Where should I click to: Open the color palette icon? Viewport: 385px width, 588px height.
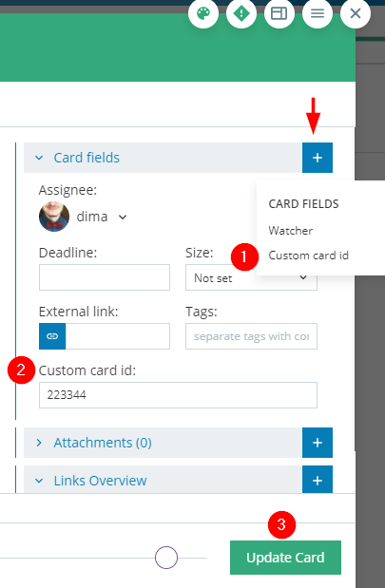click(203, 14)
